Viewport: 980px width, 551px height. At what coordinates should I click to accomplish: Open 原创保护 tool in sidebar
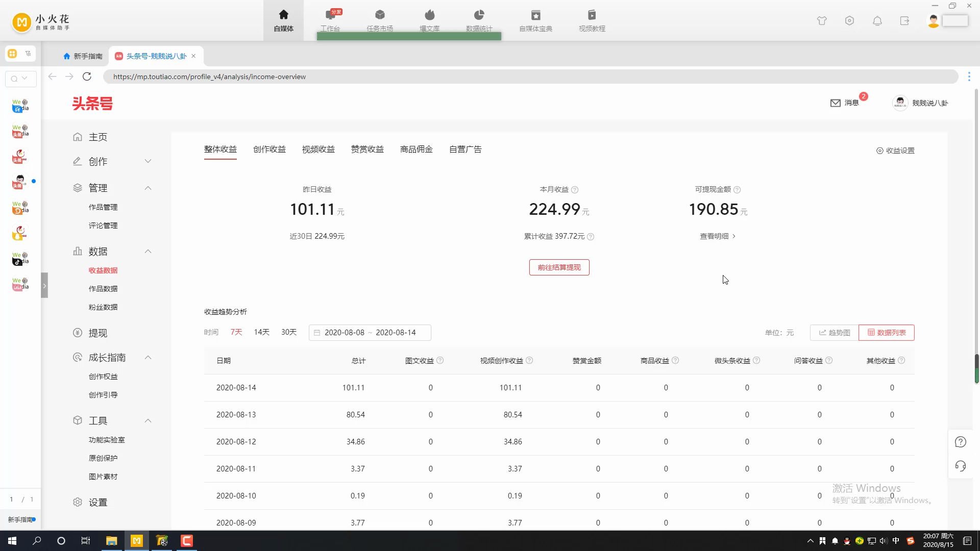[x=103, y=458]
